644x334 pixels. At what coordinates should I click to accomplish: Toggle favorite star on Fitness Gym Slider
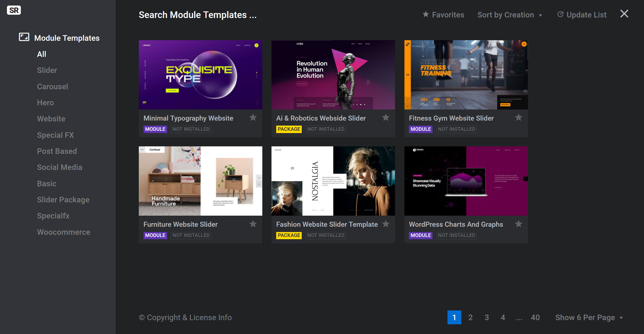518,118
